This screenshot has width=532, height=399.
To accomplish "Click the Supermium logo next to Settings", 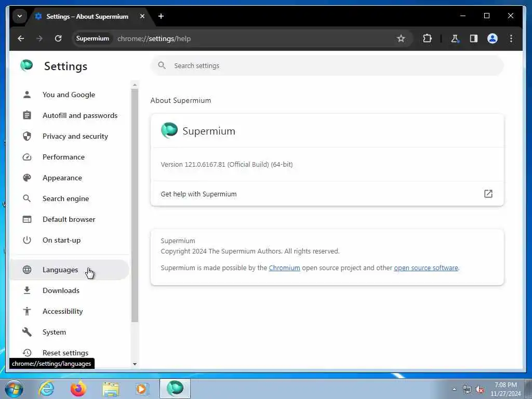I will (26, 65).
